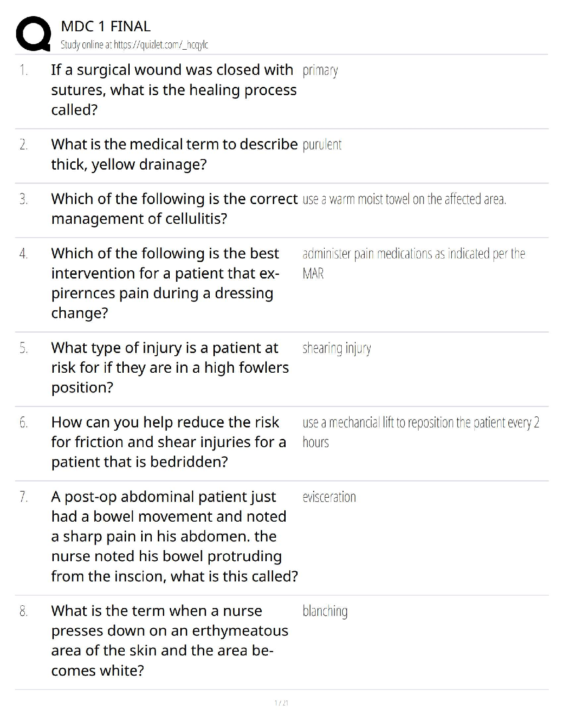Select the cellulitis management question
563x728 pixels.
coord(174,209)
